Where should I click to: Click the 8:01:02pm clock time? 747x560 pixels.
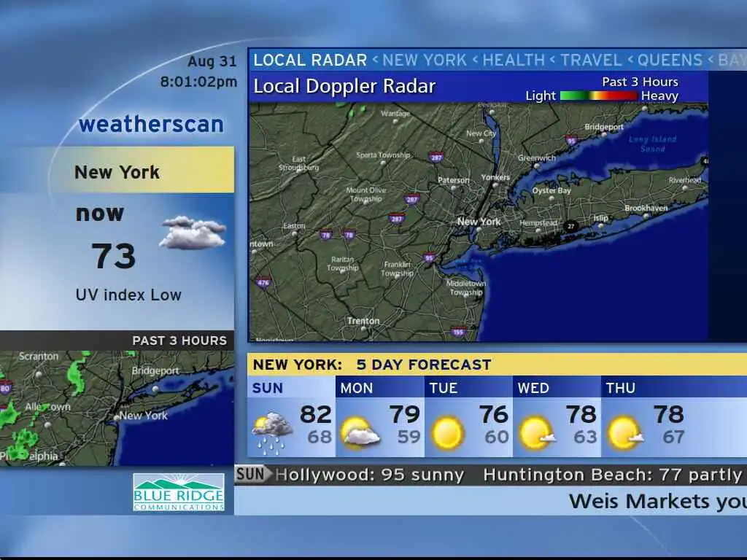(x=198, y=82)
